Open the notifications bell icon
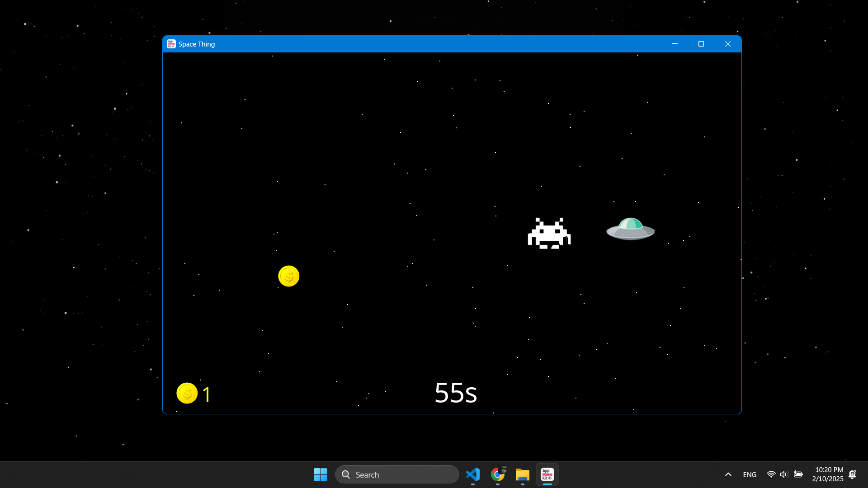 [853, 474]
